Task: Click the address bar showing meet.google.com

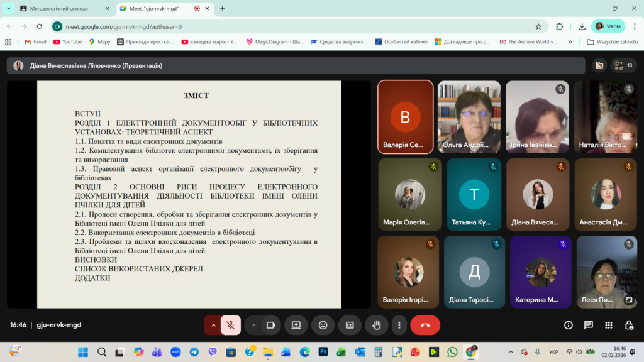Action: pyautogui.click(x=283, y=26)
